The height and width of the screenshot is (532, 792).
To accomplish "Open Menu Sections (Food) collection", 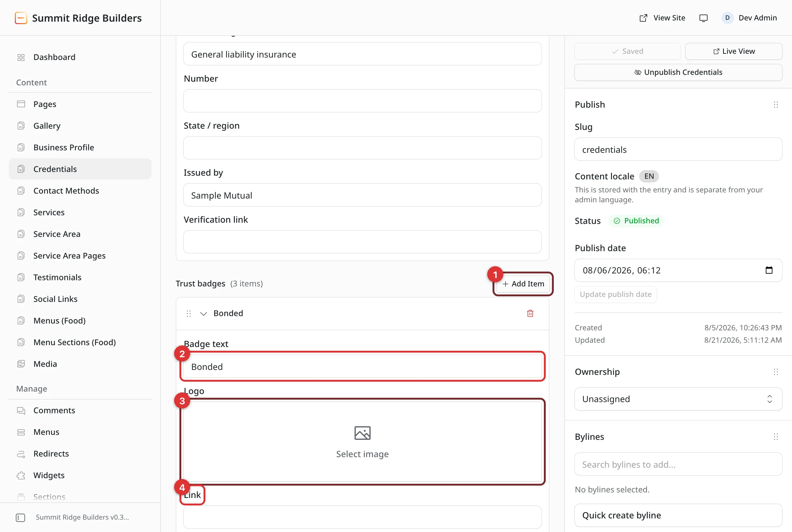I will [80, 342].
